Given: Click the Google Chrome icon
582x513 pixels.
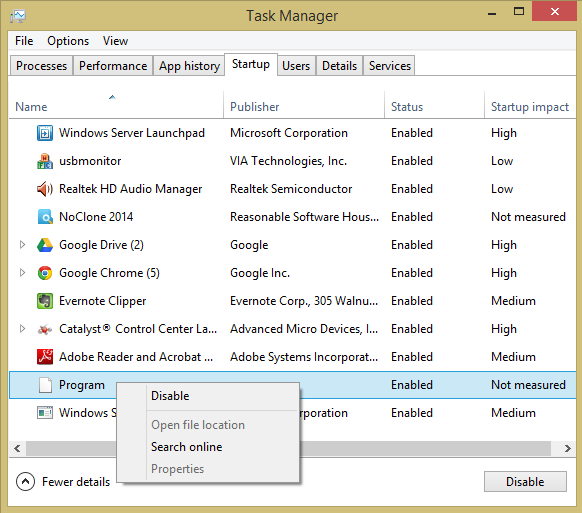Looking at the screenshot, I should [45, 273].
